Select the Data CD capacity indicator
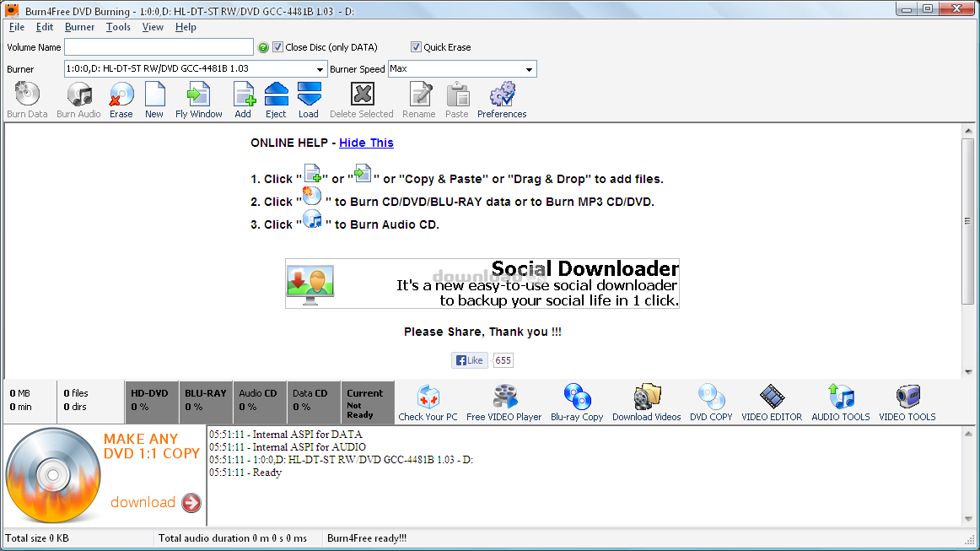 point(313,402)
